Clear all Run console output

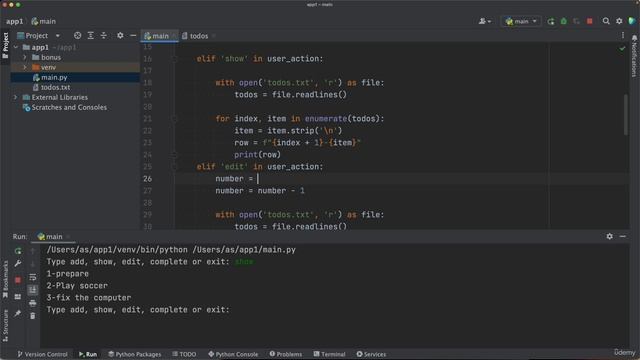click(33, 316)
